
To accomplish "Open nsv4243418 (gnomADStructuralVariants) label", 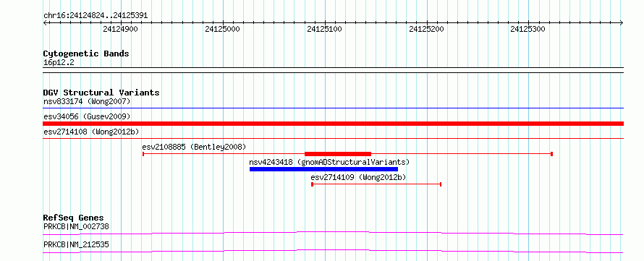I will click(x=329, y=162).
